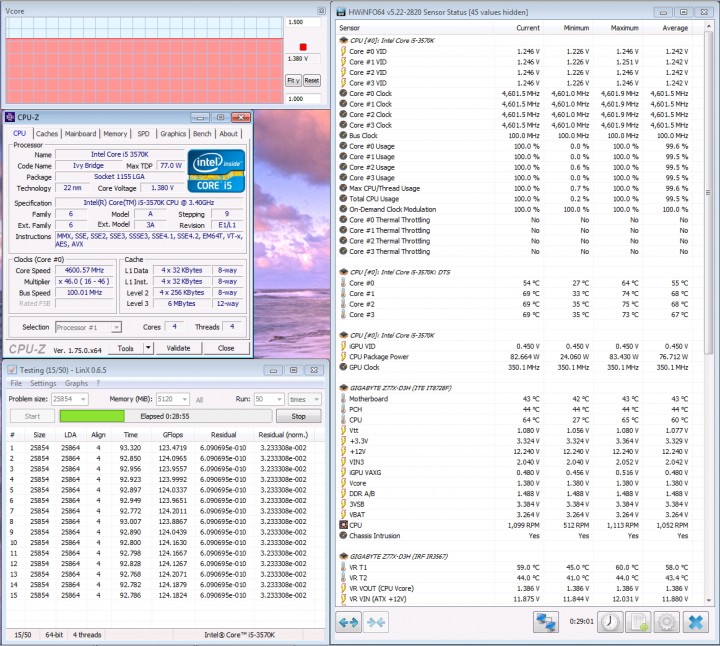
Task: Open the Run count dropdown in LinX
Action: click(279, 399)
